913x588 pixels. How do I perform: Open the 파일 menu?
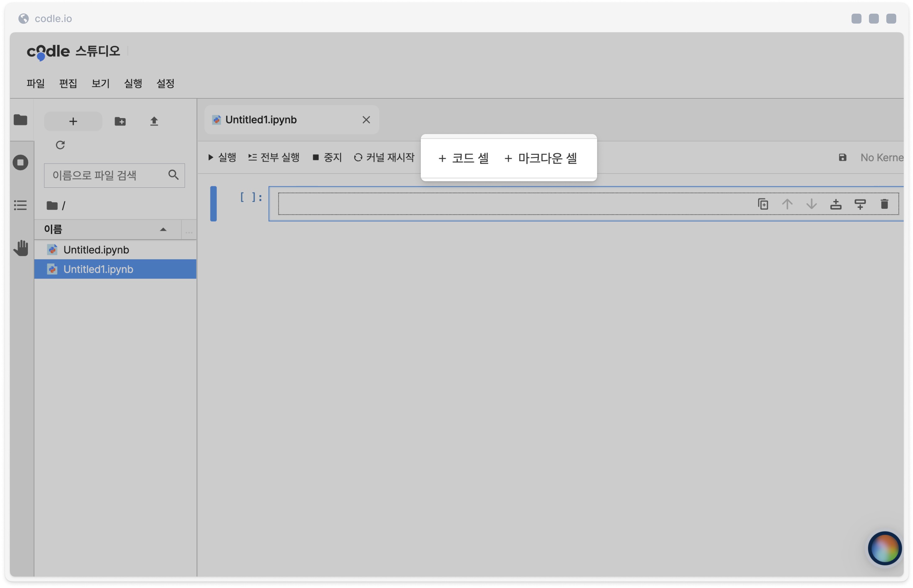coord(35,83)
